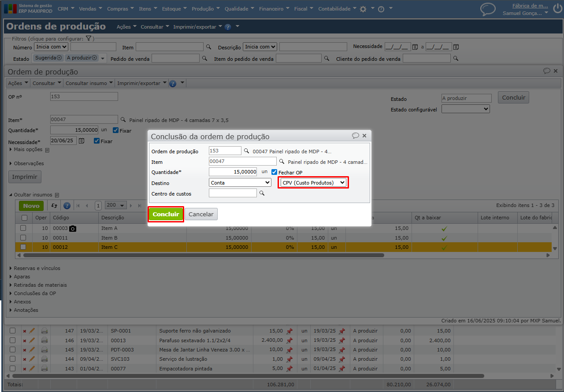Open the CPV (Custo Produtos) dropdown
The image size is (564, 392).
coord(313,182)
